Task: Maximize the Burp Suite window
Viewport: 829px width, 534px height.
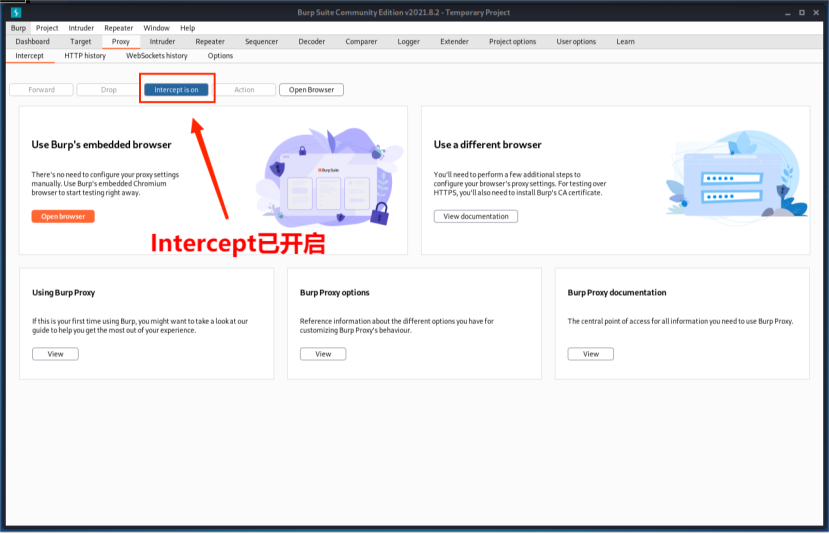Action: point(802,13)
